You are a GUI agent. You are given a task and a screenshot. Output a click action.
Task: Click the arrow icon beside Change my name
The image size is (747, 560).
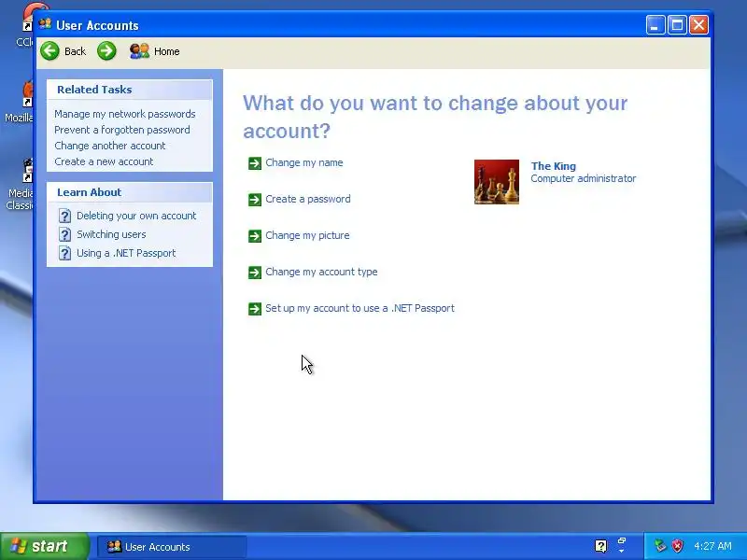point(255,163)
